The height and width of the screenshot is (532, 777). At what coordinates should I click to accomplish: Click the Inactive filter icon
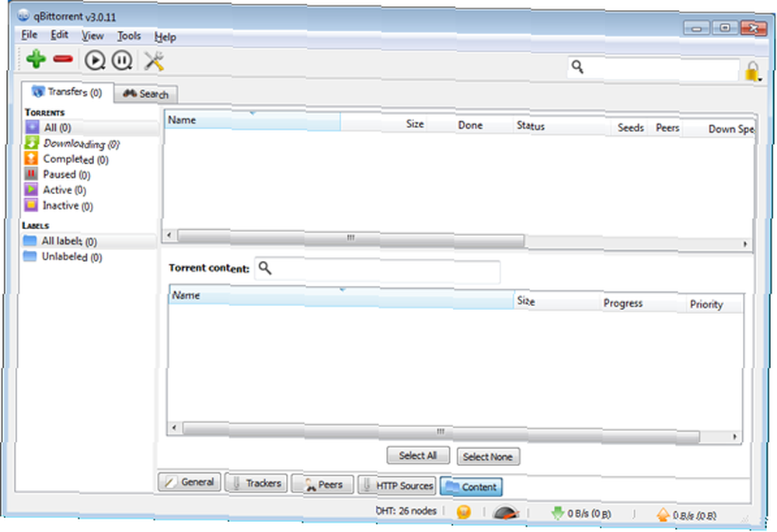(31, 204)
